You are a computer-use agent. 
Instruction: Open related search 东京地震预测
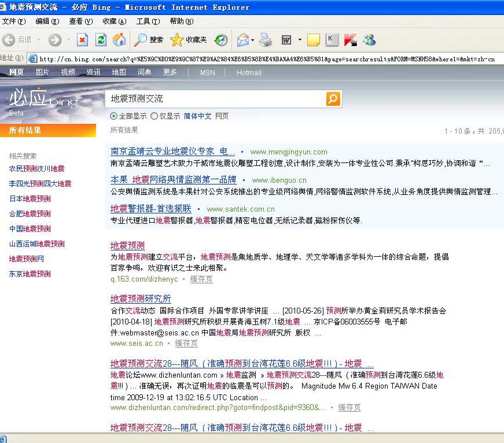coord(30,274)
